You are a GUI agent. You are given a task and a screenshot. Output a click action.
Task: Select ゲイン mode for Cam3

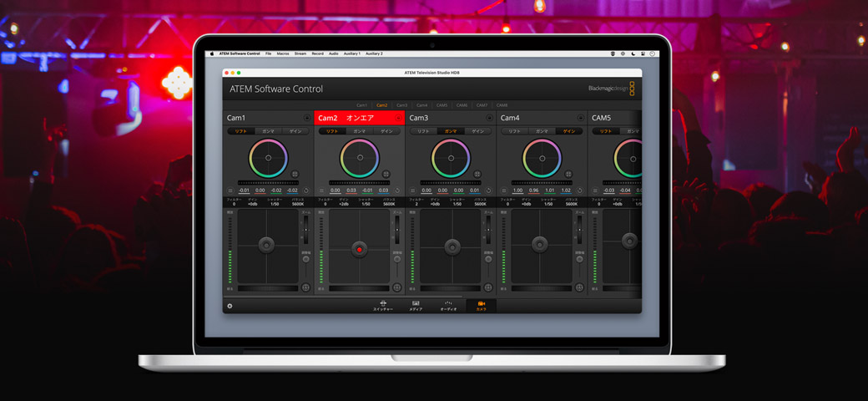[x=478, y=131]
